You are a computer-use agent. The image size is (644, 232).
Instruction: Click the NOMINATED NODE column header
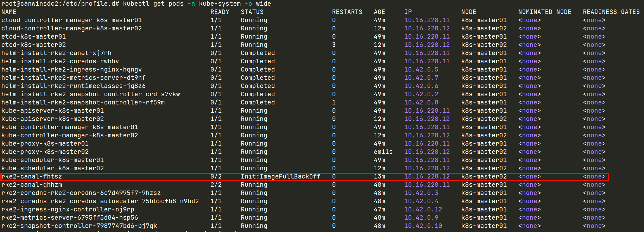545,12
